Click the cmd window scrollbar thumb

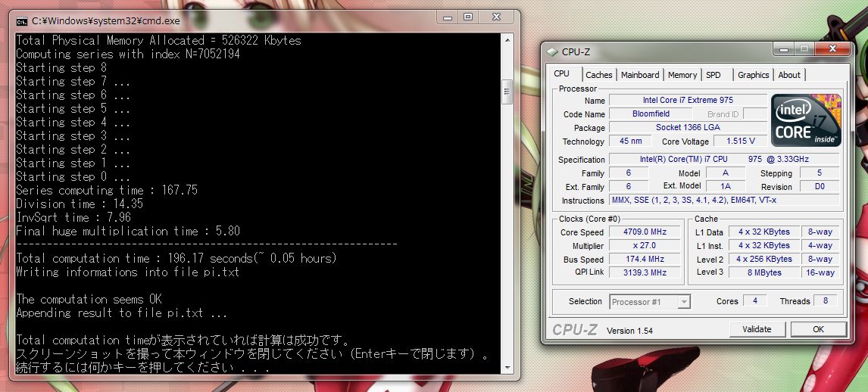click(507, 92)
